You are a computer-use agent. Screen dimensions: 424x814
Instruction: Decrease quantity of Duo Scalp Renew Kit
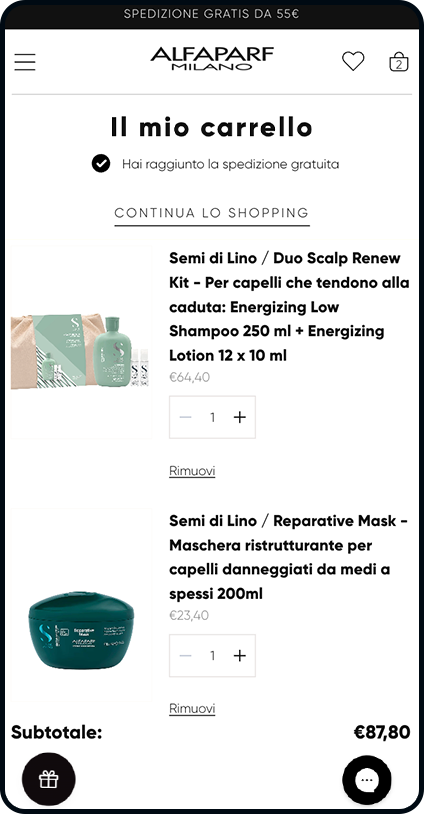click(x=185, y=417)
